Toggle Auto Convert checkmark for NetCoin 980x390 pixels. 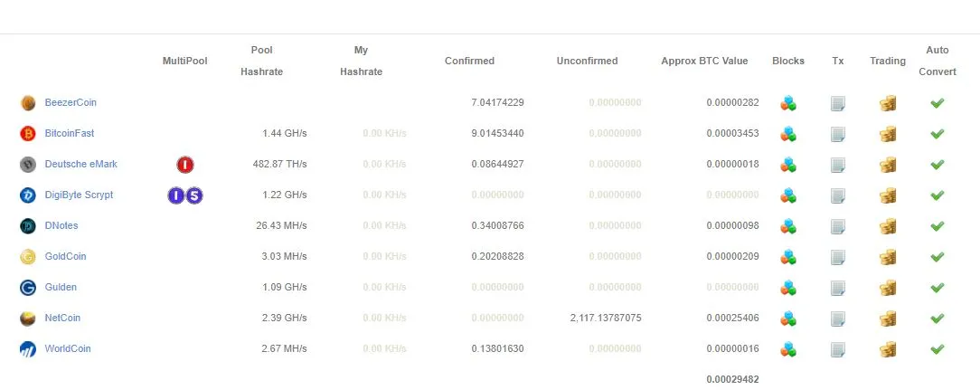click(937, 318)
